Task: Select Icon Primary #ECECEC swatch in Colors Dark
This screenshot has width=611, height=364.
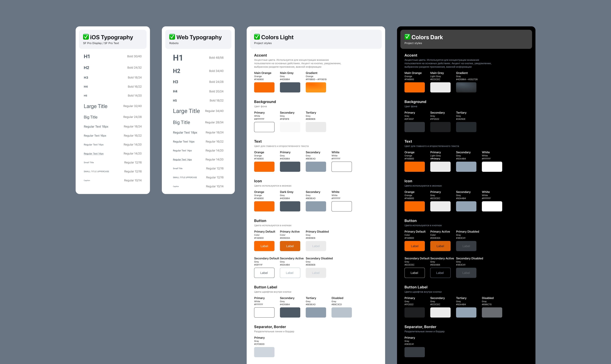Action: click(440, 206)
